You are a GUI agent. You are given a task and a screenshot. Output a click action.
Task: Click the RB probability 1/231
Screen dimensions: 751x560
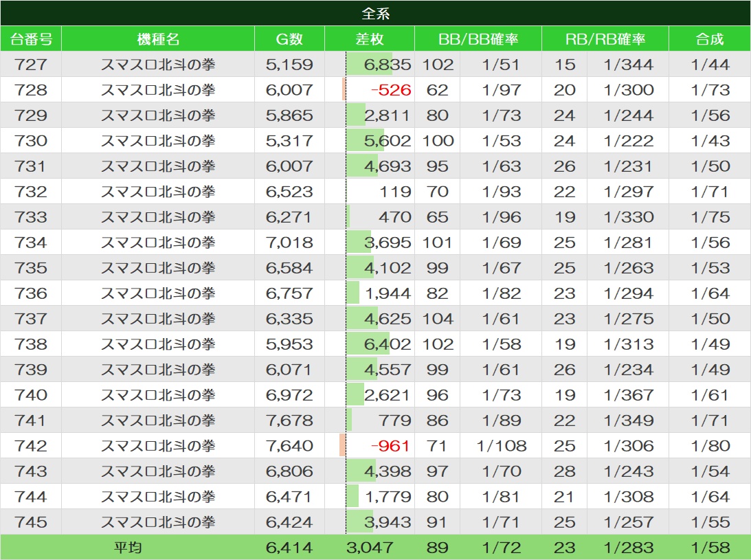pyautogui.click(x=628, y=166)
